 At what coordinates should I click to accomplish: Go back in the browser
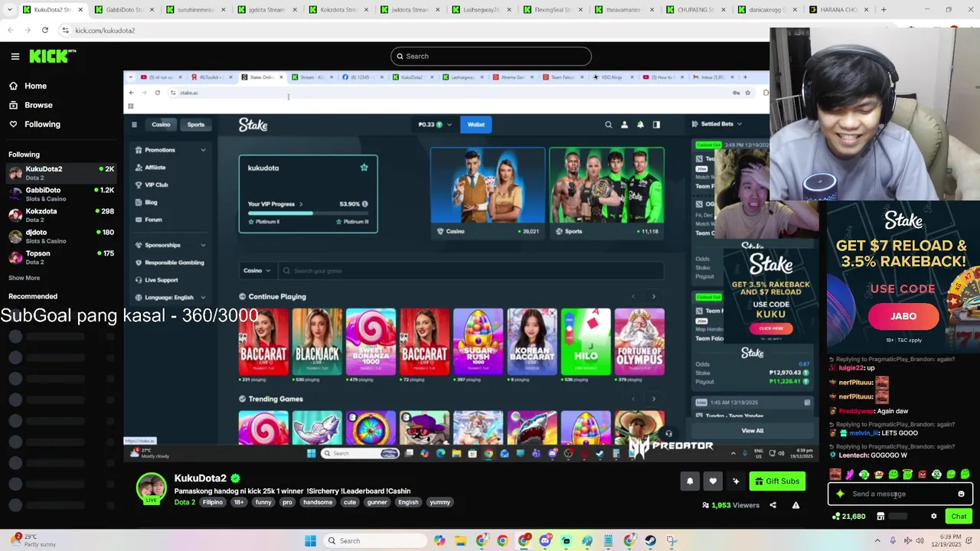pos(10,30)
